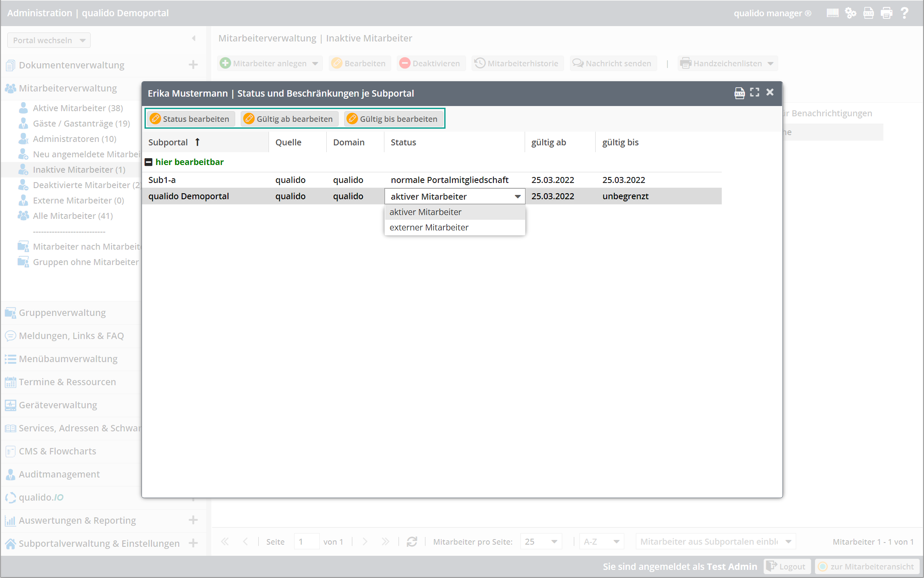
Task: Go to first page arrow icon
Action: [224, 542]
